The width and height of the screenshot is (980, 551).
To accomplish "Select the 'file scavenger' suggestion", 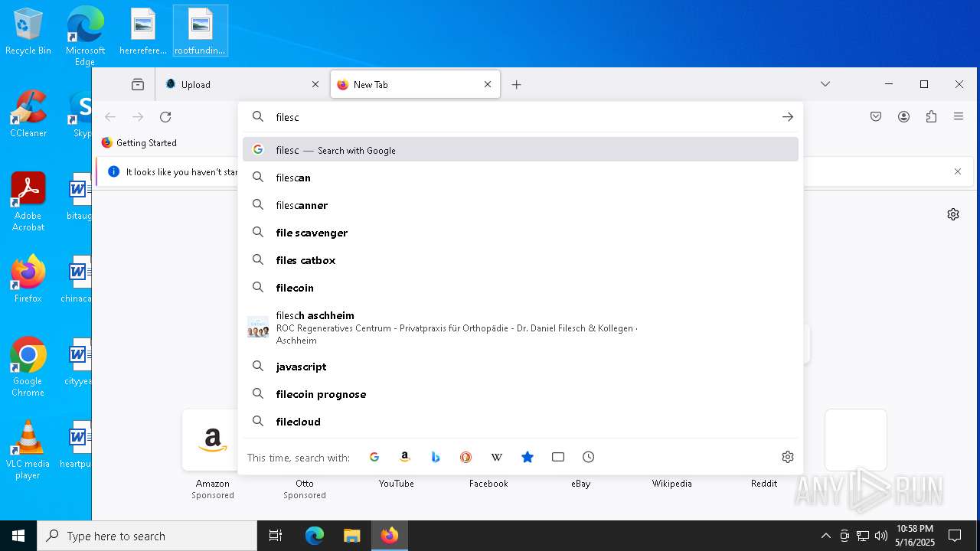I will tap(521, 233).
